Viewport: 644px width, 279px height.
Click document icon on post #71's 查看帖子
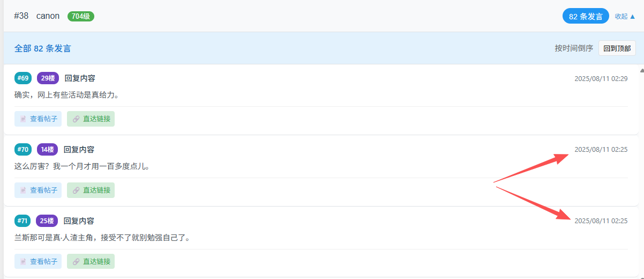click(x=23, y=261)
